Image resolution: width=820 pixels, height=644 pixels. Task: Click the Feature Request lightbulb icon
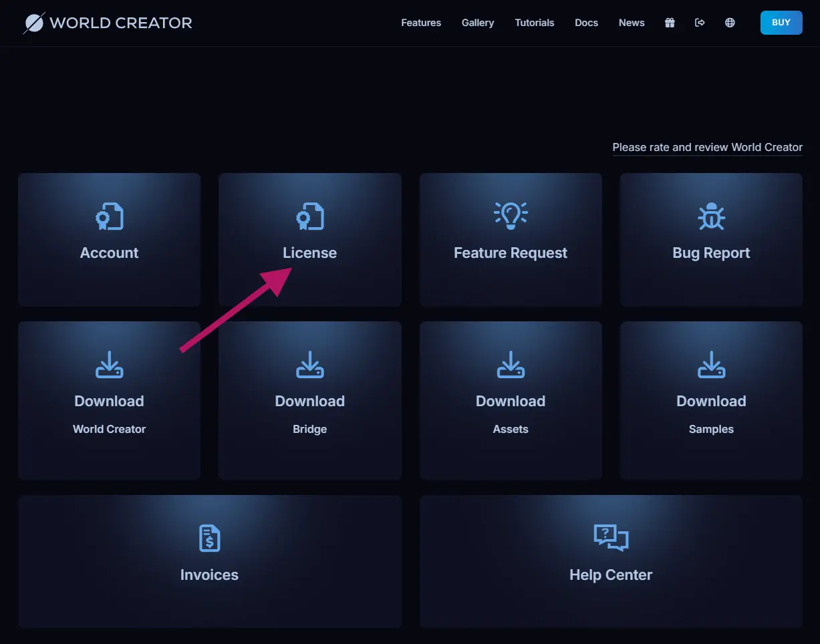click(511, 216)
